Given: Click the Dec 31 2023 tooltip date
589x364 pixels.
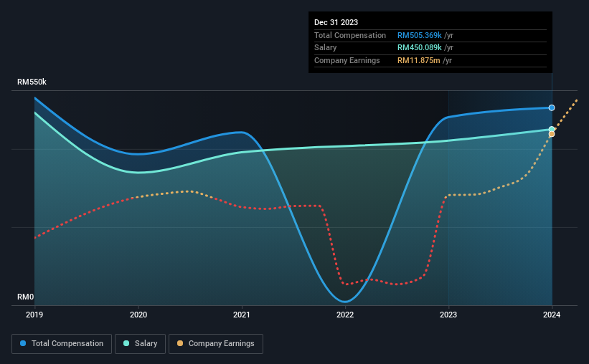Looking at the screenshot, I should click(336, 22).
